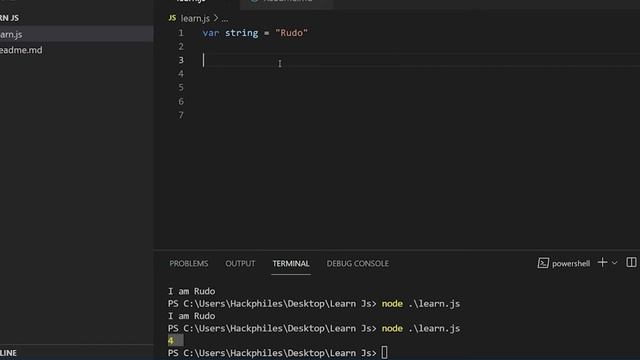This screenshot has width=640, height=360.
Task: Place cursor on code line 1 "Rudo" string
Action: click(x=291, y=33)
